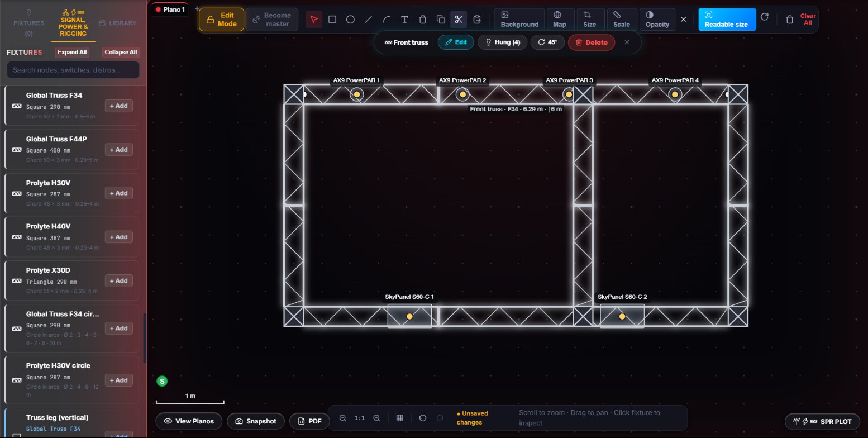Click Clear All
The width and height of the screenshot is (868, 438).
point(808,20)
